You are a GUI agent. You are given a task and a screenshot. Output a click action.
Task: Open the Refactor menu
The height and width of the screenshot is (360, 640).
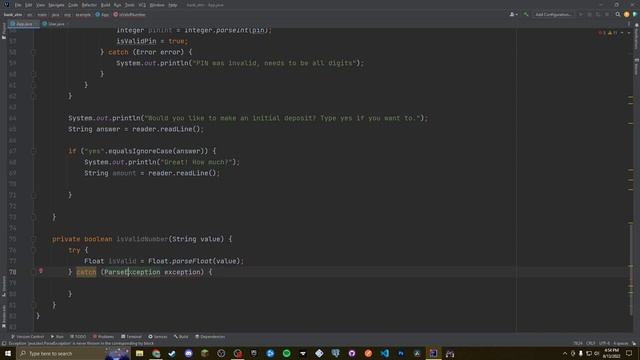click(x=89, y=5)
